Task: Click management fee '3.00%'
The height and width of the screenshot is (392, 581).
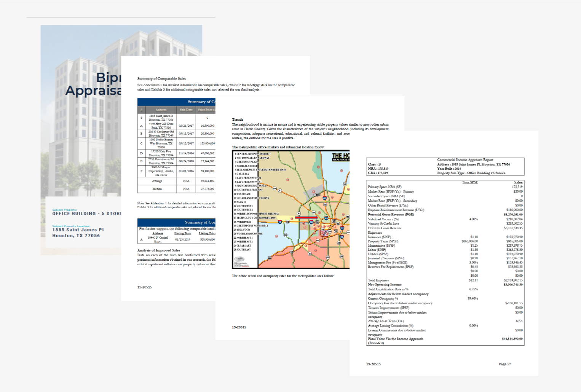Action: pos(474,263)
